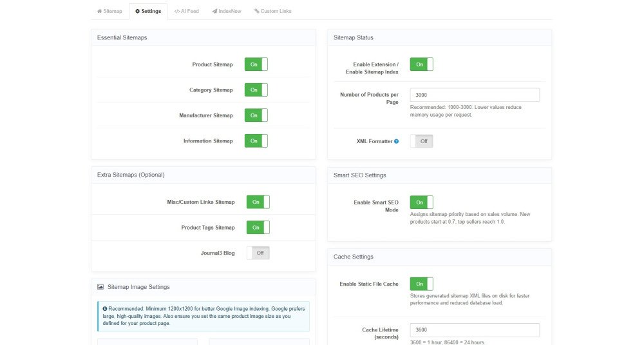Viewport: 644px width, 345px height.
Task: Click the Number of Products per Page label
Action: (x=369, y=98)
